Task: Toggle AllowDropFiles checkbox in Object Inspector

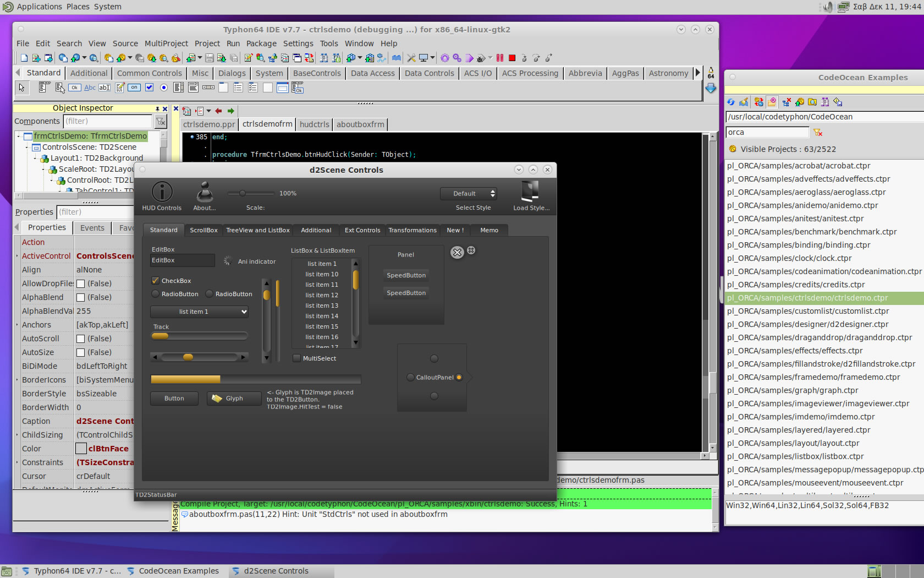Action: [x=80, y=283]
